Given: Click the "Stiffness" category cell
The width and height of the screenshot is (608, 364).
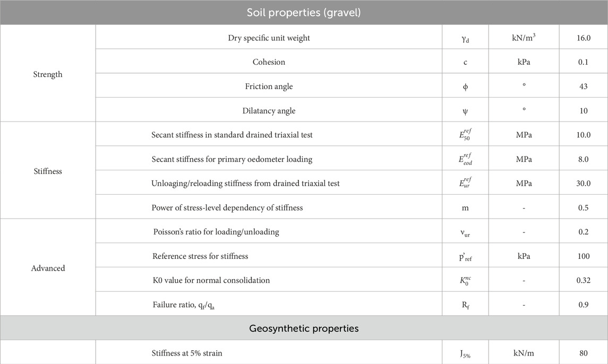Looking at the screenshot, I should 47,171.
